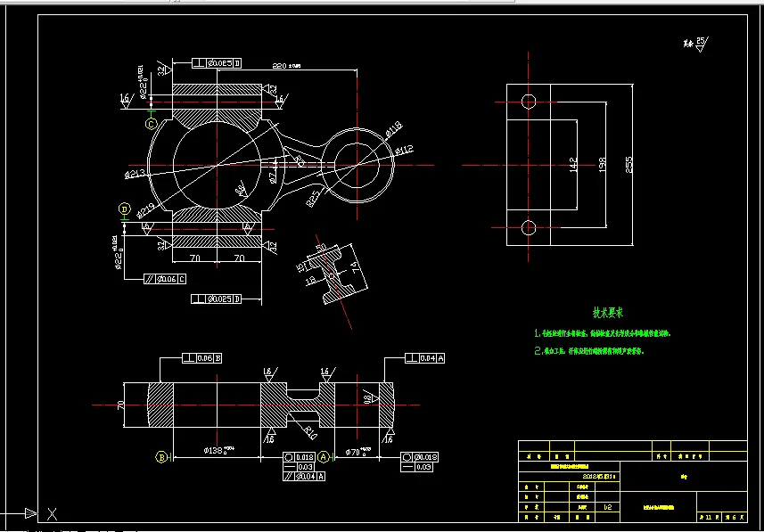Select the 15 dimension in the I-beam section
The image size is (764, 532).
click(302, 267)
